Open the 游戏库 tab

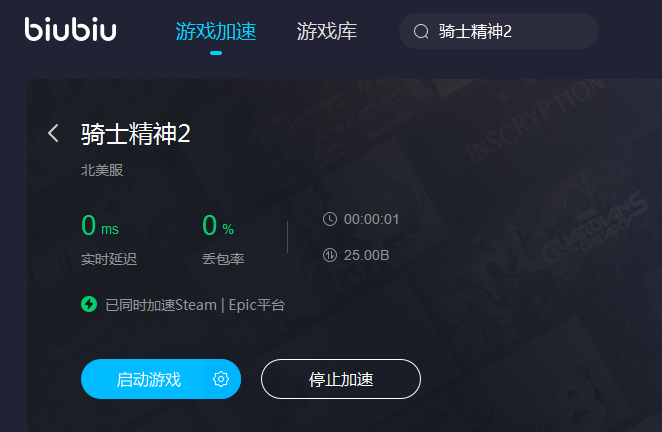pyautogui.click(x=327, y=31)
